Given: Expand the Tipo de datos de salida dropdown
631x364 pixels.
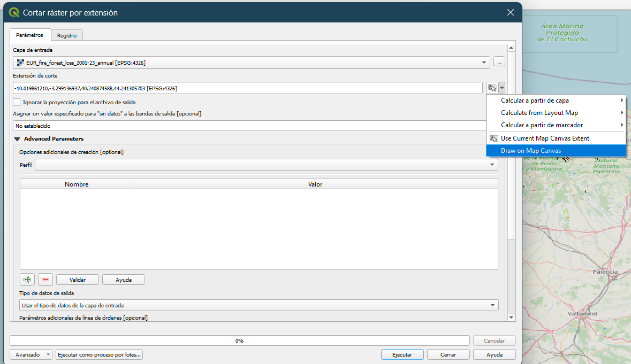Looking at the screenshot, I should (x=260, y=305).
